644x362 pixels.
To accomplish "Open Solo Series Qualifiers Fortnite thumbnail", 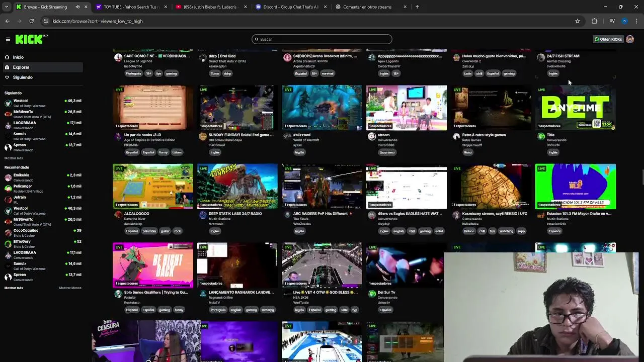I will coord(153,265).
